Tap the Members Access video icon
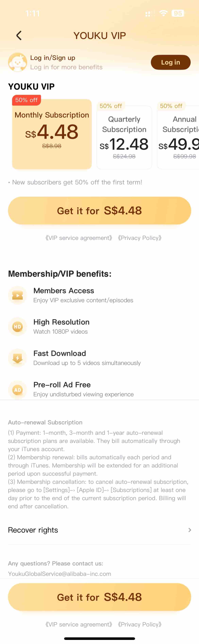This screenshot has height=644, width=199. click(18, 295)
